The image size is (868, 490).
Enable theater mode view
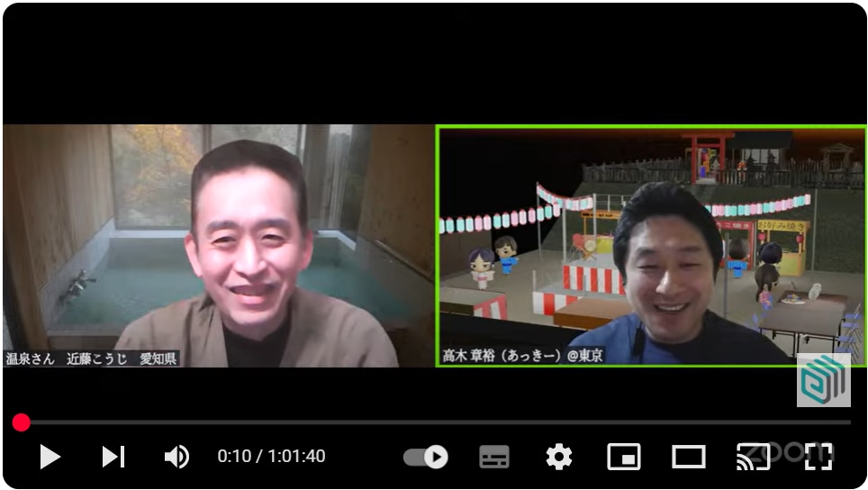pos(689,457)
